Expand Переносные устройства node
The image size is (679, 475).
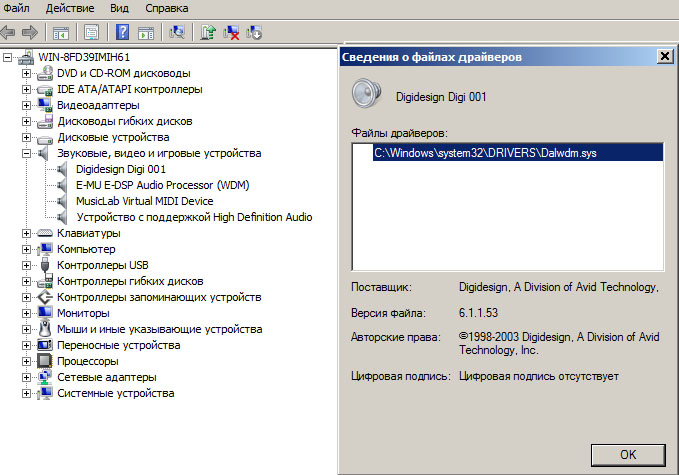click(x=26, y=346)
